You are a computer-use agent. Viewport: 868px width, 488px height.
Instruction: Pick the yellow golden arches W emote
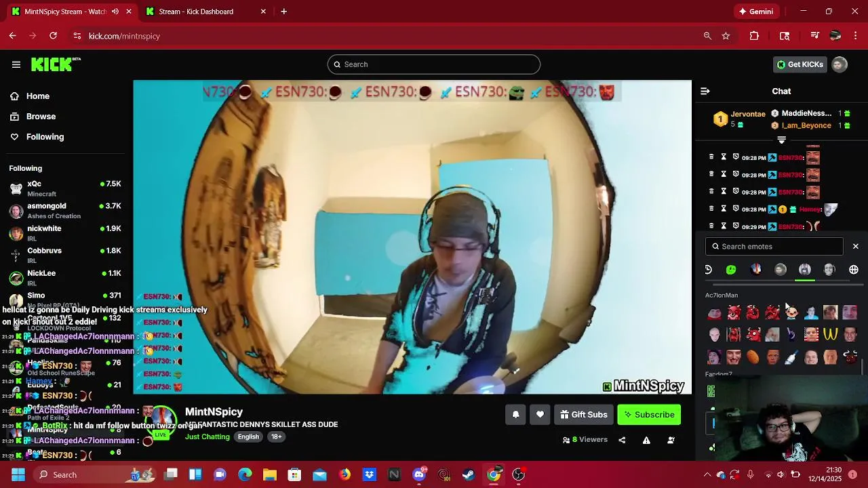[831, 334]
